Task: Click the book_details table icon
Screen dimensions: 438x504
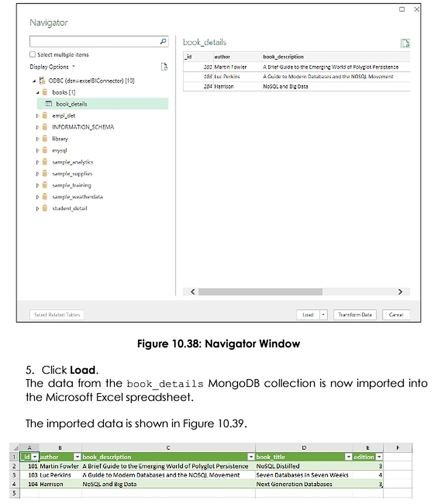Action: pyautogui.click(x=49, y=104)
